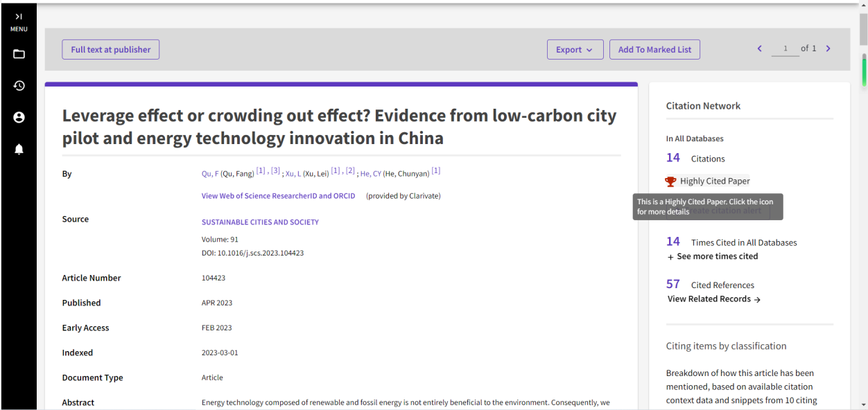The width and height of the screenshot is (868, 410).
Task: View Web of Science ResearcherID and ORCID
Action: [278, 196]
